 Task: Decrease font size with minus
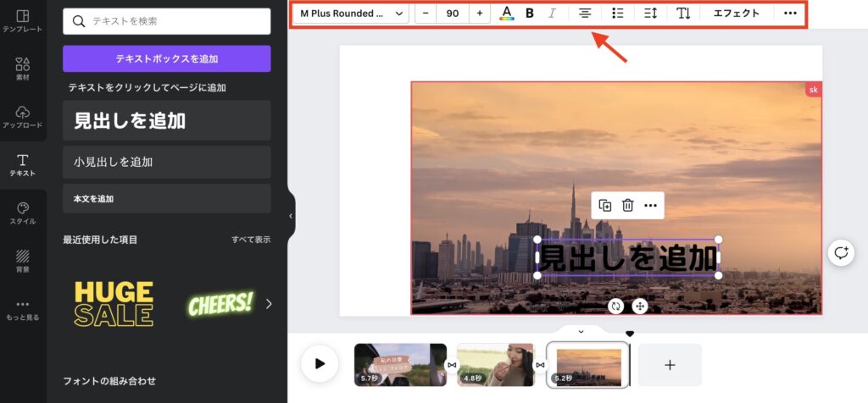pos(426,14)
